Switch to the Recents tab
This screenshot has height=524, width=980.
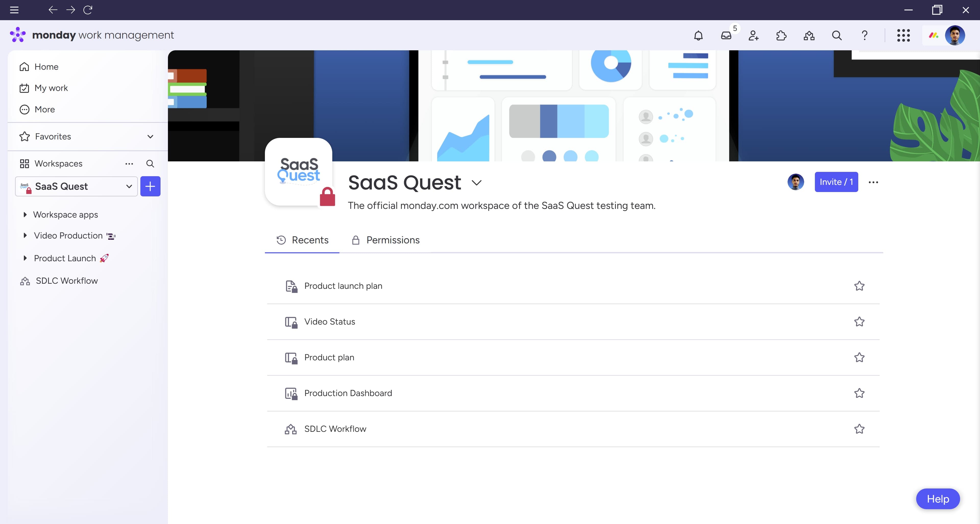(x=302, y=240)
